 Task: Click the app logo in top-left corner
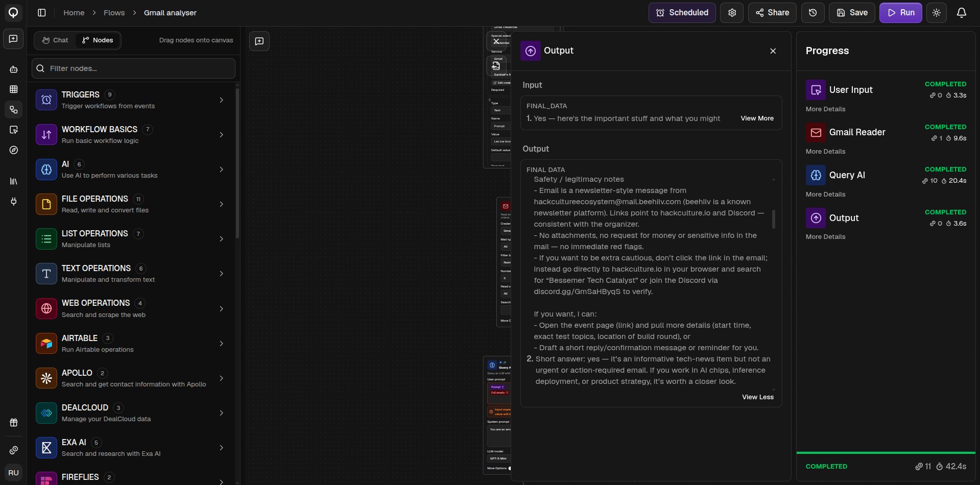(13, 13)
